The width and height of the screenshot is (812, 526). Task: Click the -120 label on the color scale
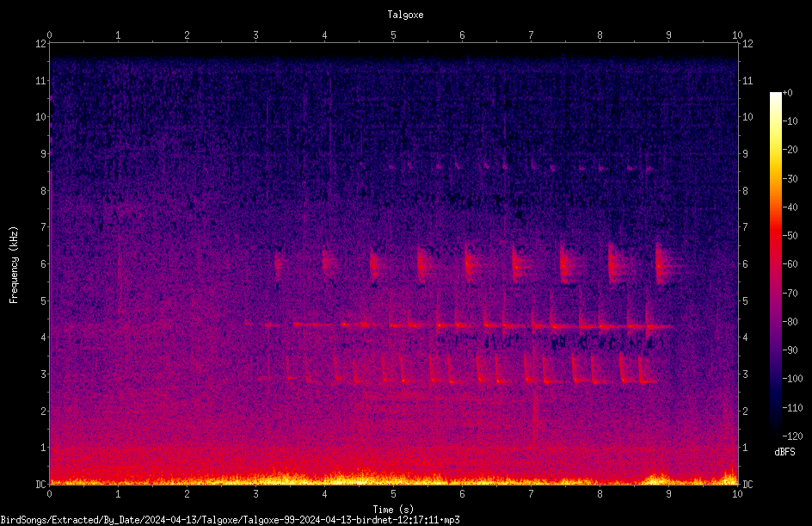792,436
